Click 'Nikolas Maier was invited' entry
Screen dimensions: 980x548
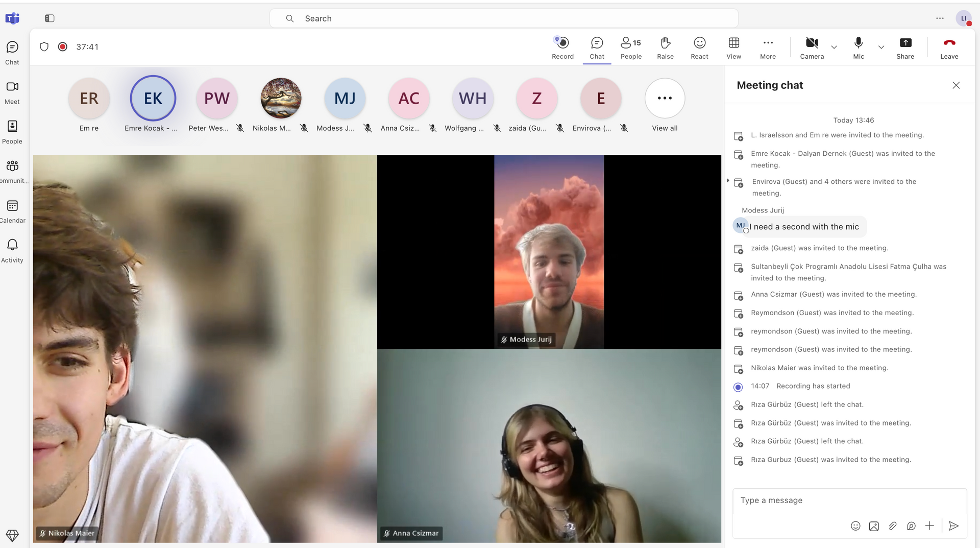[819, 368]
